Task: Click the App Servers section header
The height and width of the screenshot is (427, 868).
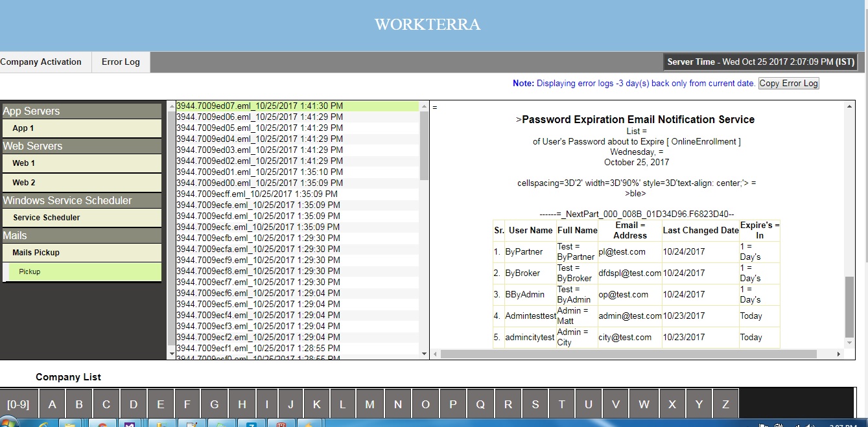Action: click(81, 111)
